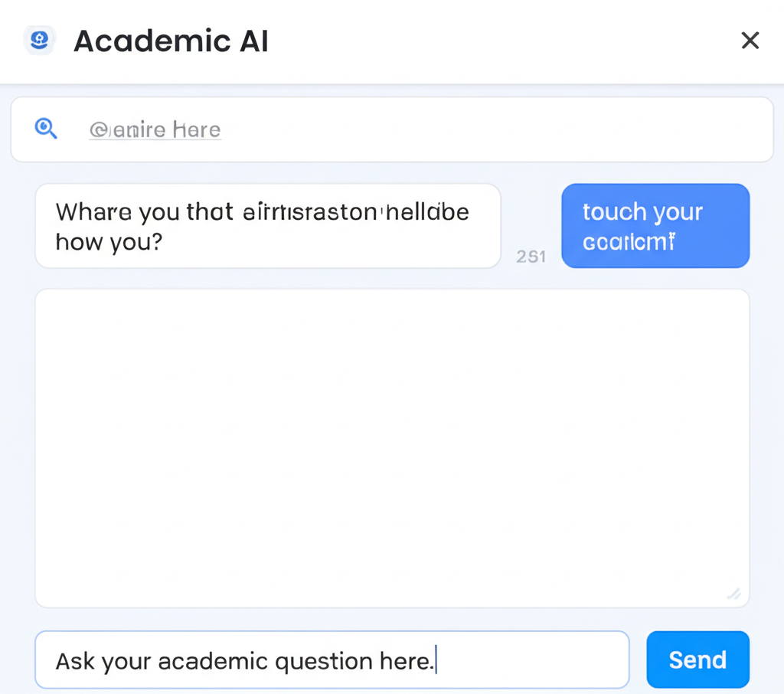This screenshot has height=694, width=784.
Task: Select the underlined placeholder text in search bar
Action: (x=155, y=129)
